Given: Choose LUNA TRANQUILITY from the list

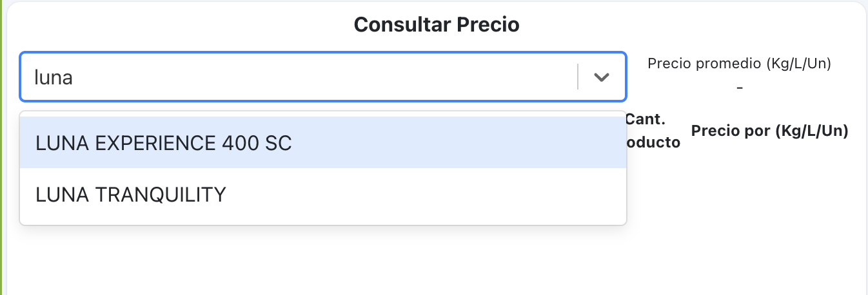Looking at the screenshot, I should pos(131,195).
